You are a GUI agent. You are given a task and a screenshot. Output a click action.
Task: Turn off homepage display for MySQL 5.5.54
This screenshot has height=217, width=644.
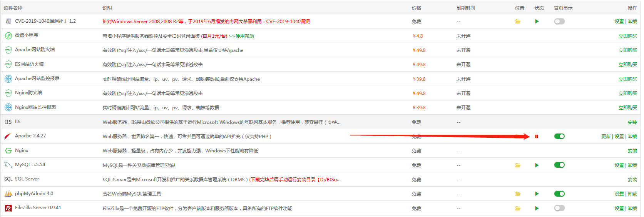click(x=559, y=165)
